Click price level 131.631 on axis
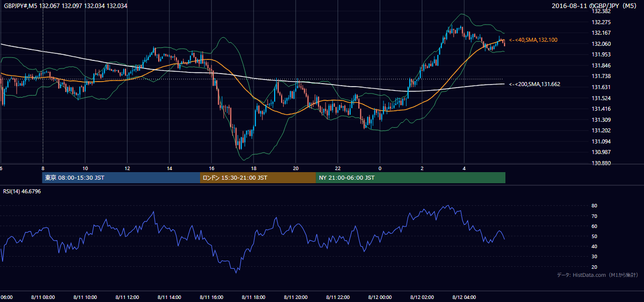Image resolution: width=644 pixels, height=302 pixels. pos(602,87)
